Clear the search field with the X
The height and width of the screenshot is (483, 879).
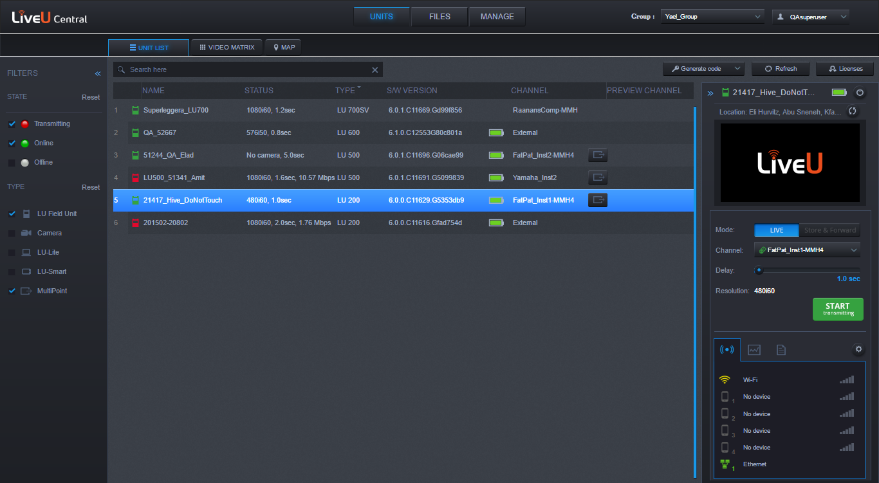[375, 70]
